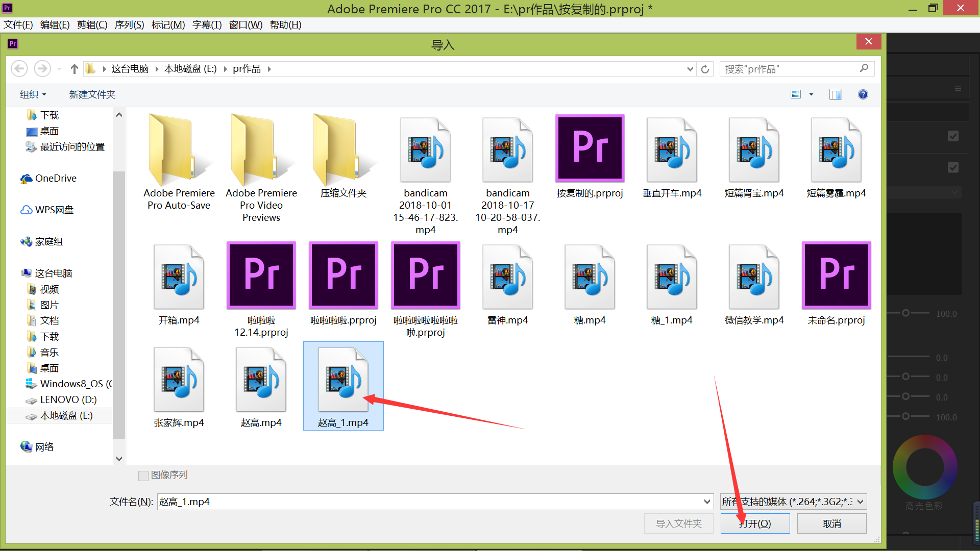Image resolution: width=980 pixels, height=551 pixels.
Task: Go up one folder level
Action: pos(75,68)
